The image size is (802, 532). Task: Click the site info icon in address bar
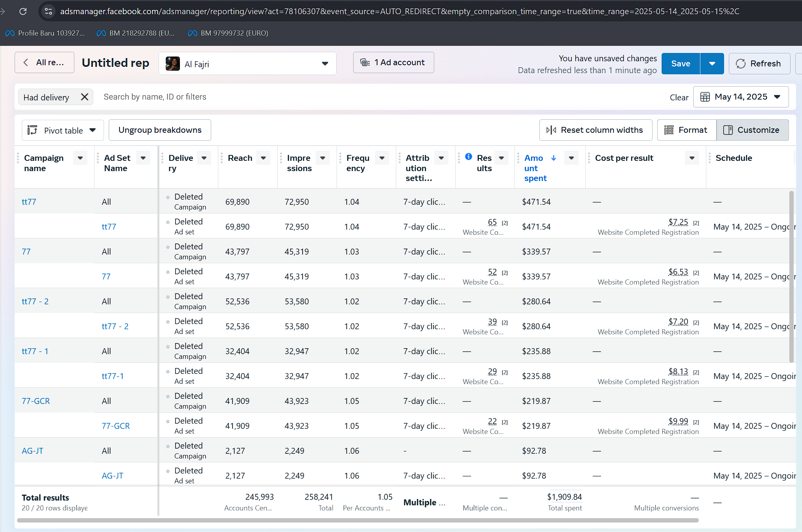(48, 11)
